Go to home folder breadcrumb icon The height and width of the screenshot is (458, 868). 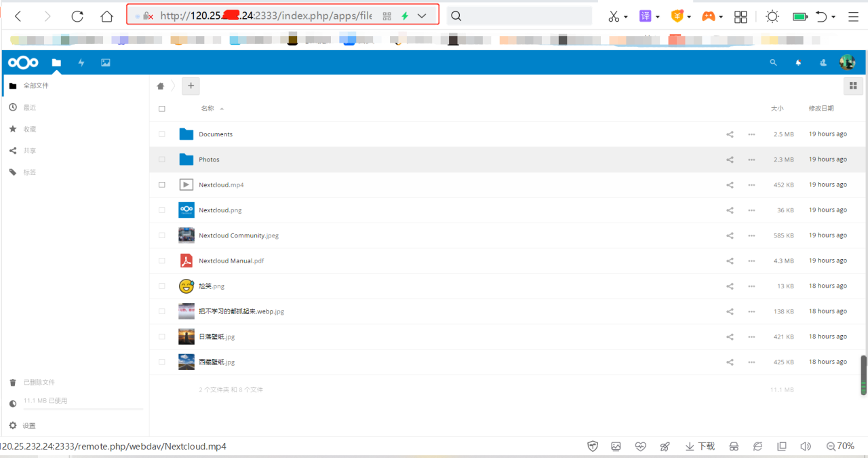point(161,86)
